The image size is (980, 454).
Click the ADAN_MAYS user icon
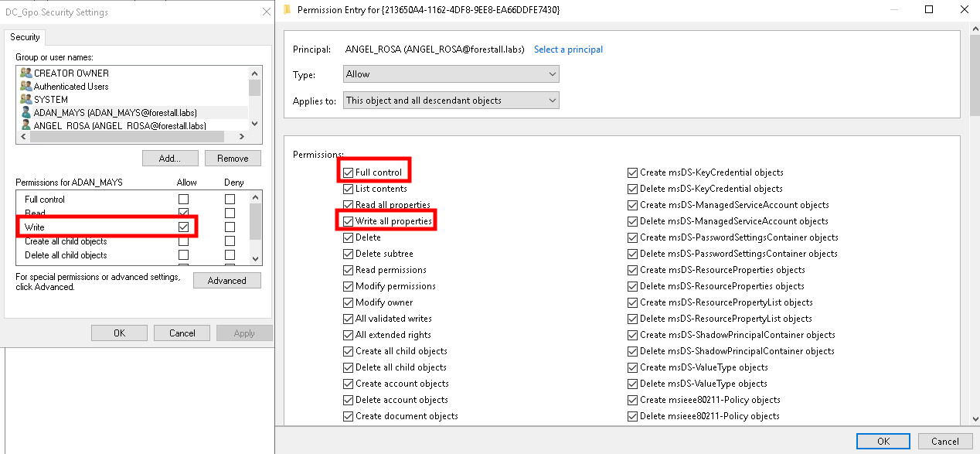(x=26, y=113)
